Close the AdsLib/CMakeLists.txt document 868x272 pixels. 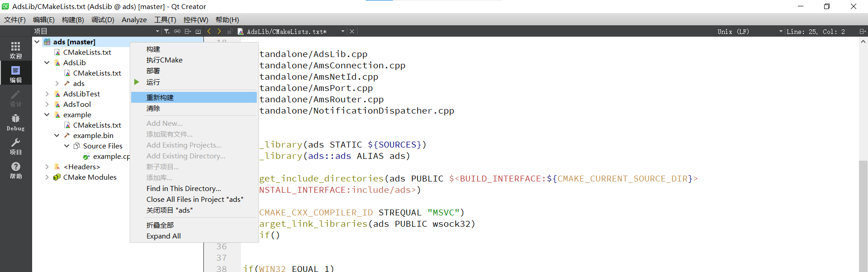[352, 31]
